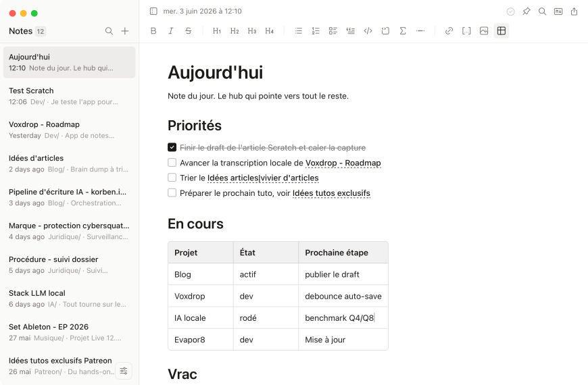Search notes in the sidebar
This screenshot has width=588, height=385.
tap(109, 31)
